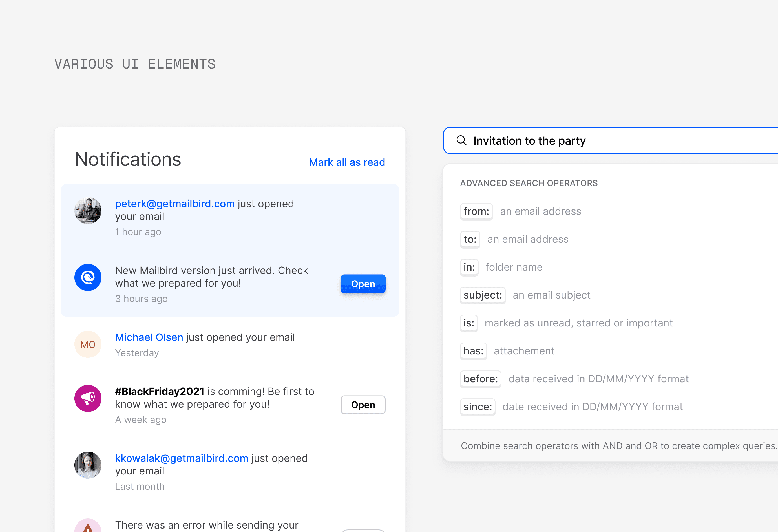Click the 'Last month' timestamp
The height and width of the screenshot is (532, 778).
point(140,487)
